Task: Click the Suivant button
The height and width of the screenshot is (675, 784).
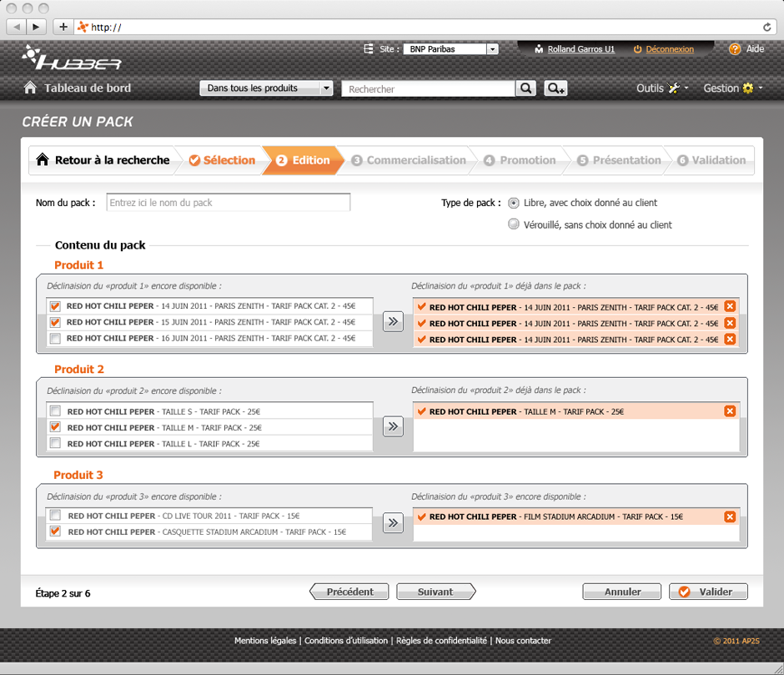Action: [435, 592]
